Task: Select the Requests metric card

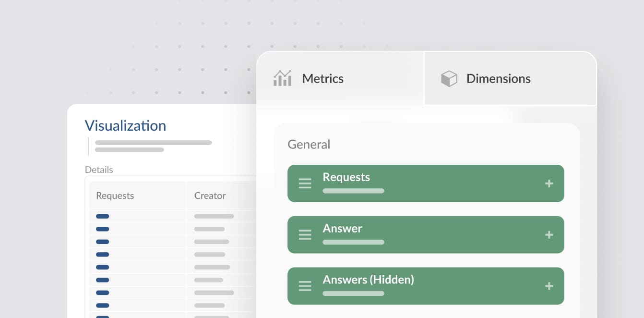Action: click(426, 183)
